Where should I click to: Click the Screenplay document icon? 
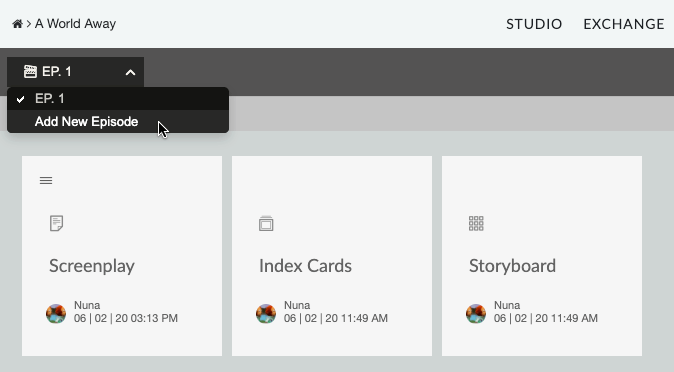pos(56,223)
